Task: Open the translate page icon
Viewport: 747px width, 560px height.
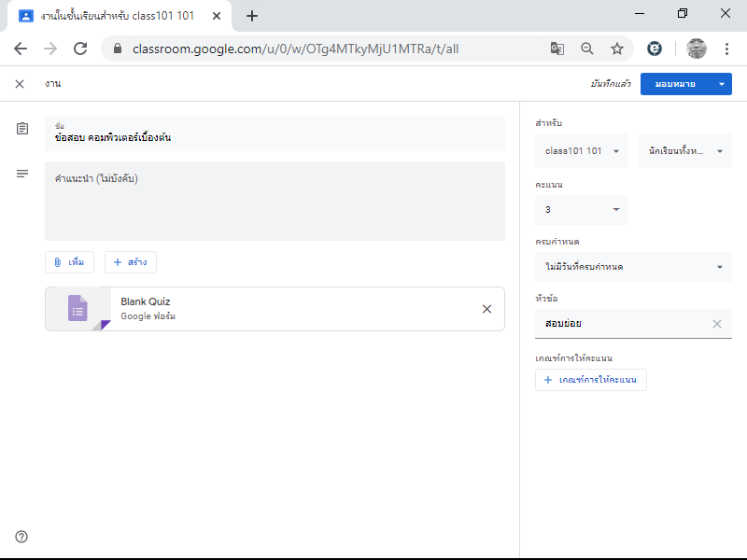Action: tap(557, 49)
